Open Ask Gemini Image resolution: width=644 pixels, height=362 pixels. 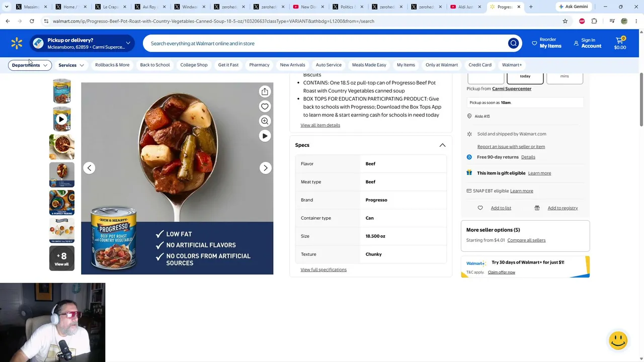pos(573,7)
